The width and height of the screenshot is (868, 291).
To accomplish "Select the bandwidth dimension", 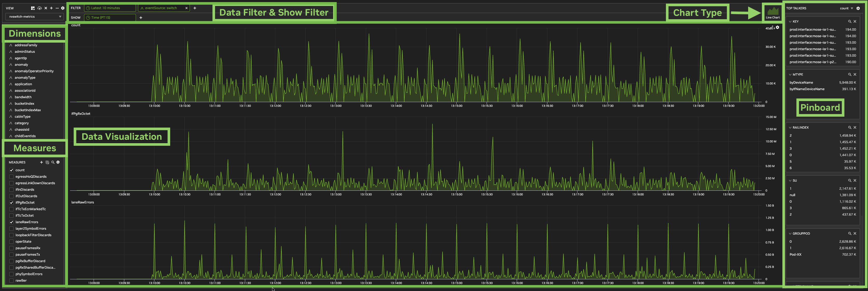I will coord(23,97).
